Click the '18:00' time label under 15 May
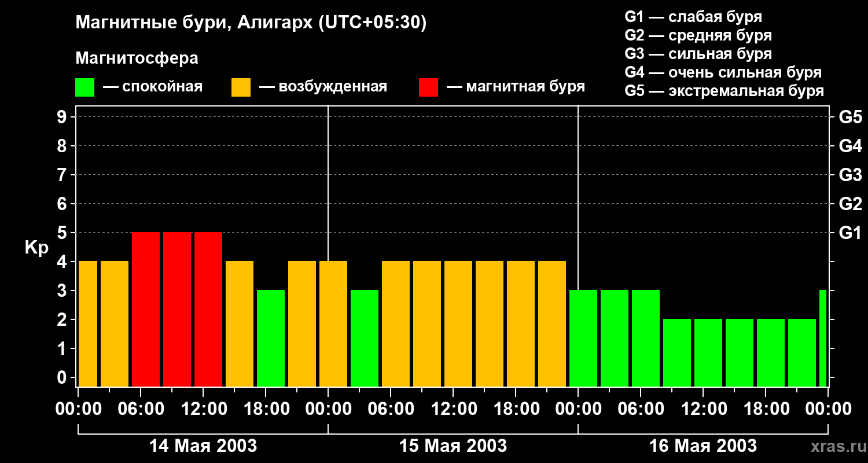The height and width of the screenshot is (463, 868). coord(516,409)
